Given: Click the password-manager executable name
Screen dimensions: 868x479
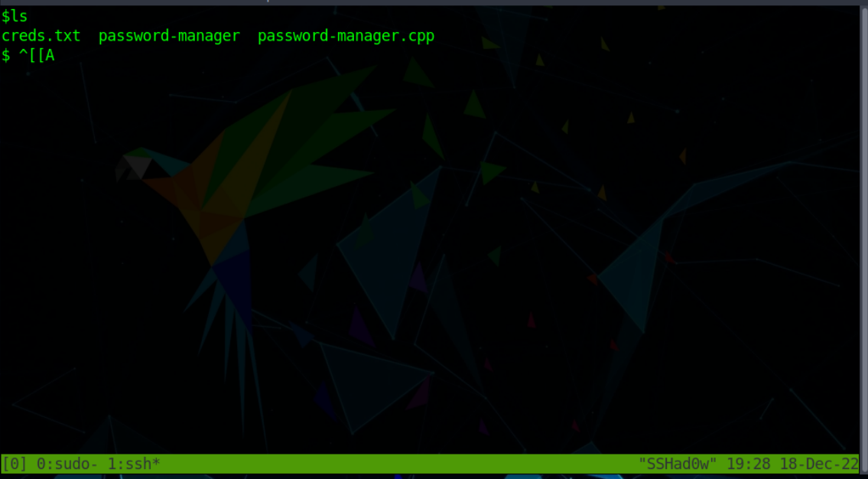Looking at the screenshot, I should tap(169, 37).
